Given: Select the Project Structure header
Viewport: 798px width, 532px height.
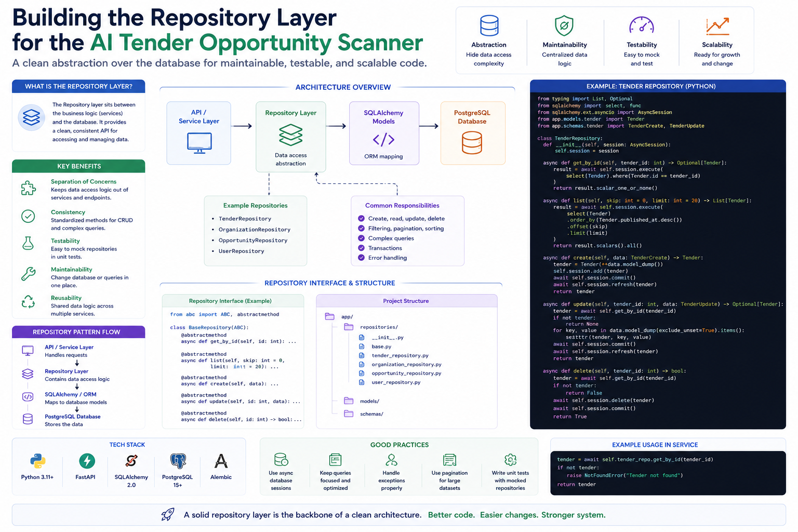Looking at the screenshot, I should [406, 301].
